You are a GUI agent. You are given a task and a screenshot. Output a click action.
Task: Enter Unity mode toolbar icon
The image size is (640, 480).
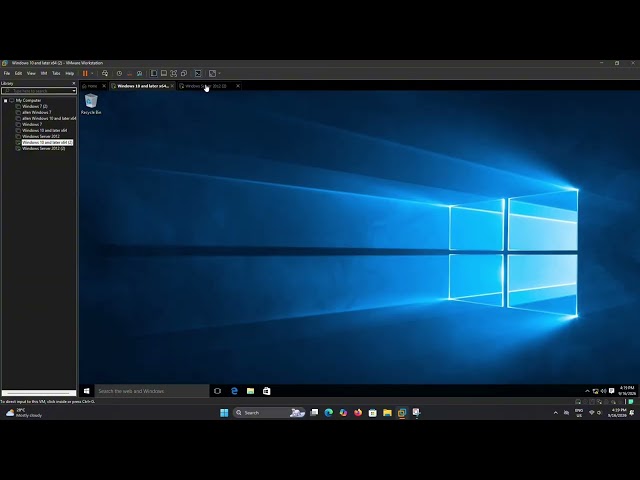point(184,73)
